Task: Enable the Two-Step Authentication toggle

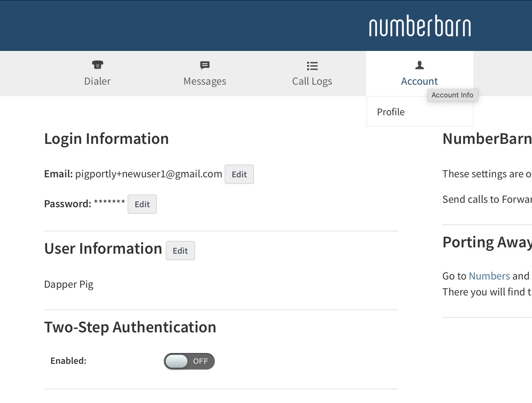Action: [189, 361]
